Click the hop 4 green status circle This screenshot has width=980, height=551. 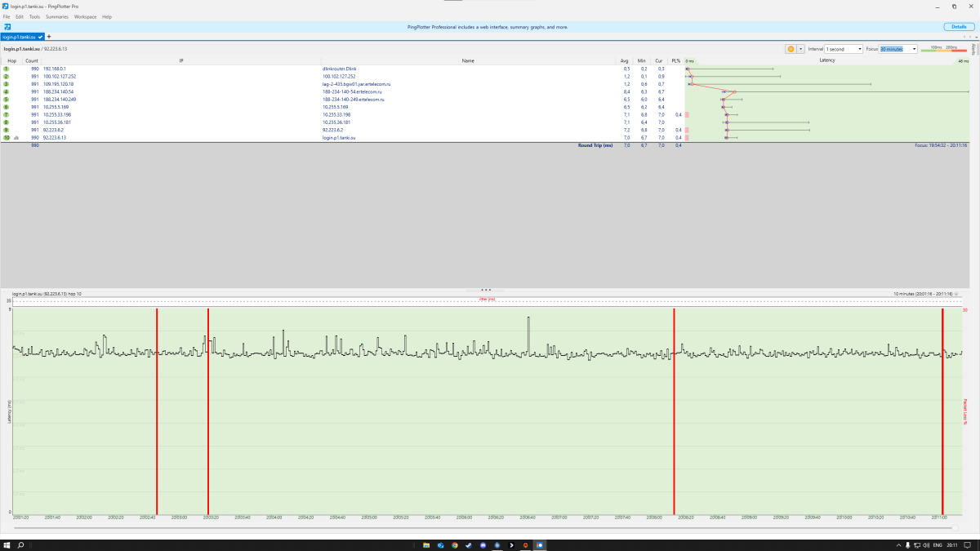pos(7,91)
